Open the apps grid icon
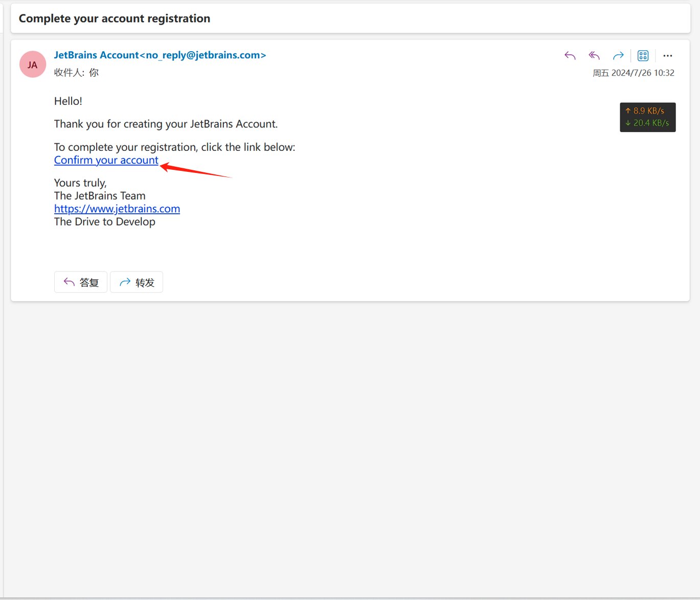This screenshot has height=600, width=700. tap(643, 56)
